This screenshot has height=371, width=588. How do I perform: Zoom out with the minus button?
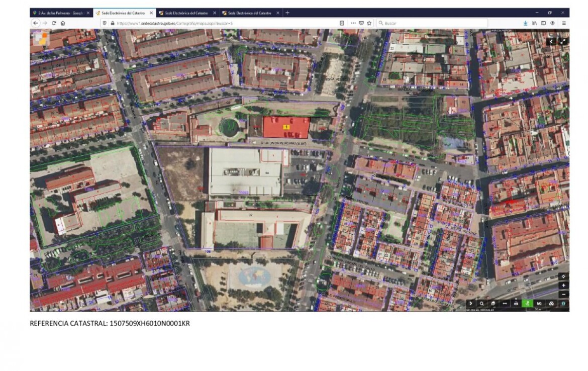click(564, 294)
